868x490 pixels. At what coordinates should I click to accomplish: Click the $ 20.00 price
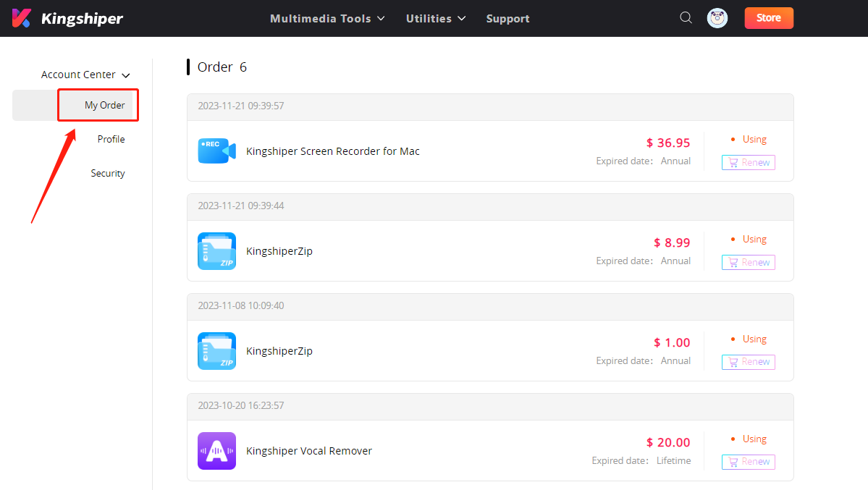click(668, 442)
